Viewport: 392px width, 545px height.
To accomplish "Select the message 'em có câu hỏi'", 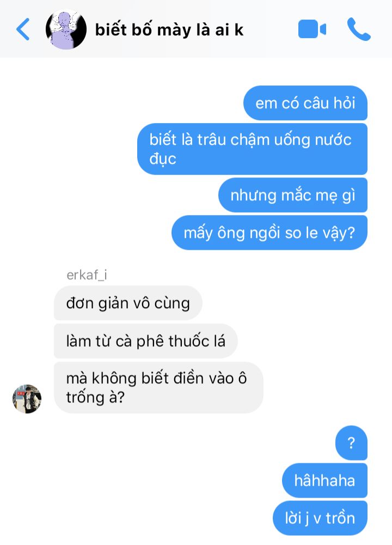I will 305,103.
